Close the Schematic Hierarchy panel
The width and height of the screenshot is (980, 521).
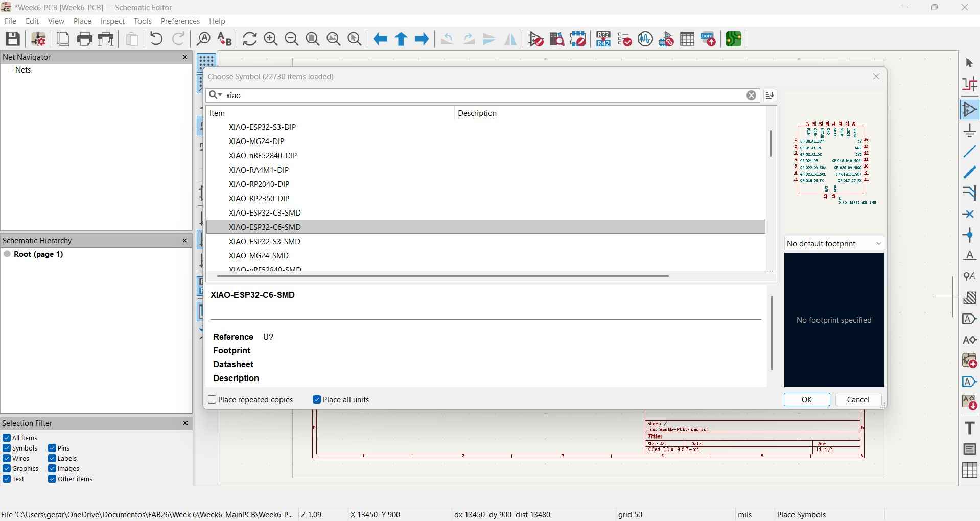[x=185, y=241]
